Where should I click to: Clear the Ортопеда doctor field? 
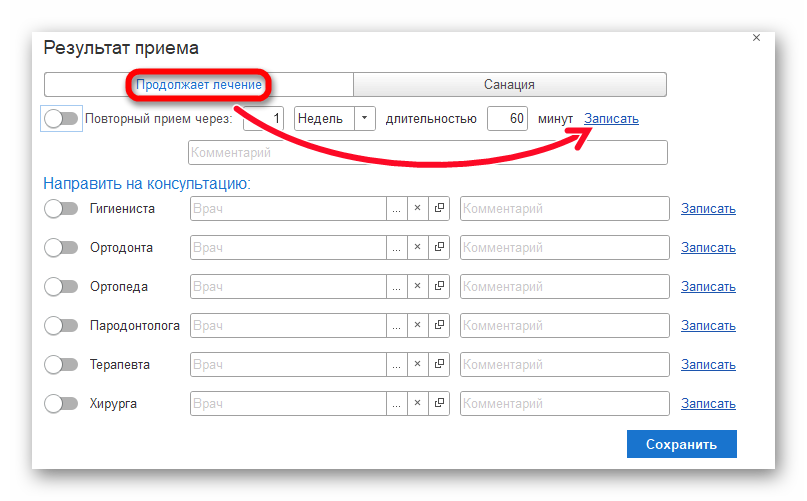click(x=417, y=286)
